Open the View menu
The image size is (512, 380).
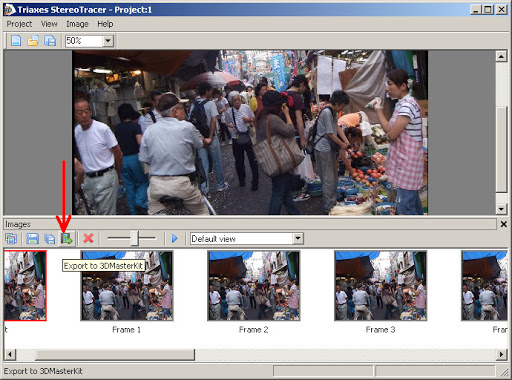point(49,24)
